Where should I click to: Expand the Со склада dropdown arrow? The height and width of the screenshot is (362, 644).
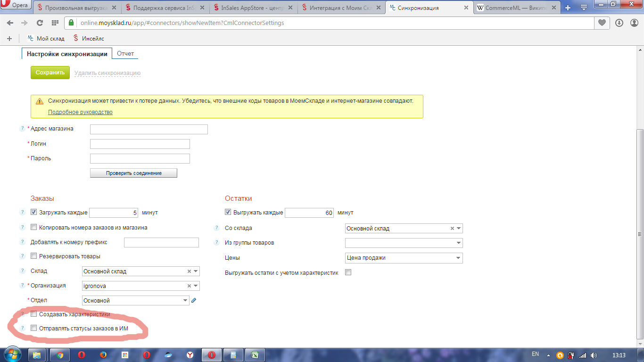point(459,229)
